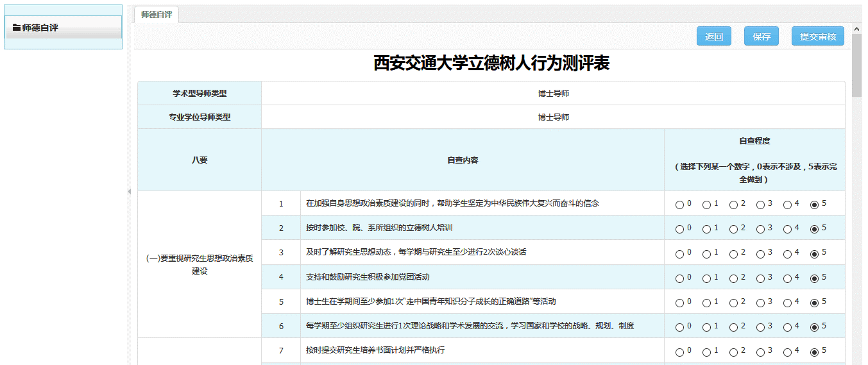Select score 4 for item 7 培养书面计划
The width and height of the screenshot is (868, 365).
click(x=787, y=352)
